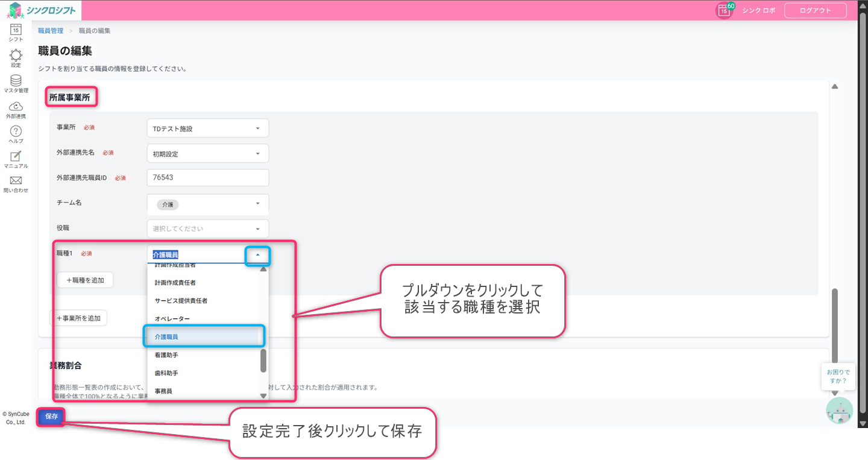Click the お困りですか？ help bubble

pos(838,376)
